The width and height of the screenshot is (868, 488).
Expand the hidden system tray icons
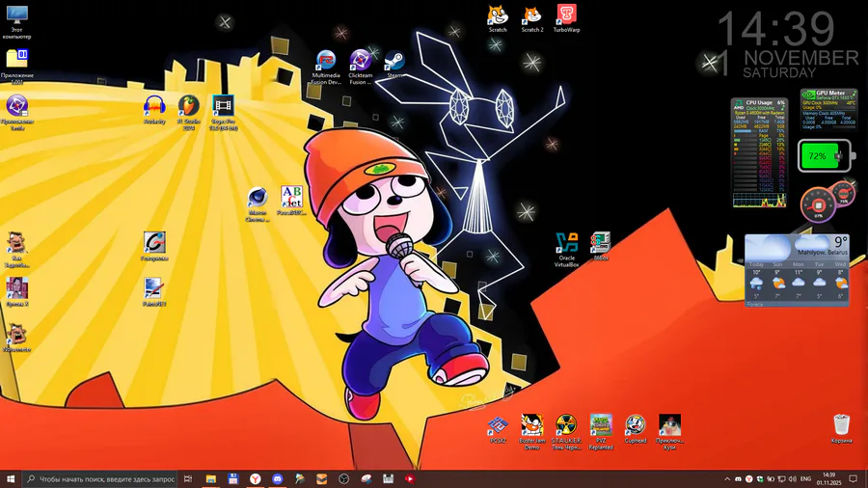click(727, 479)
